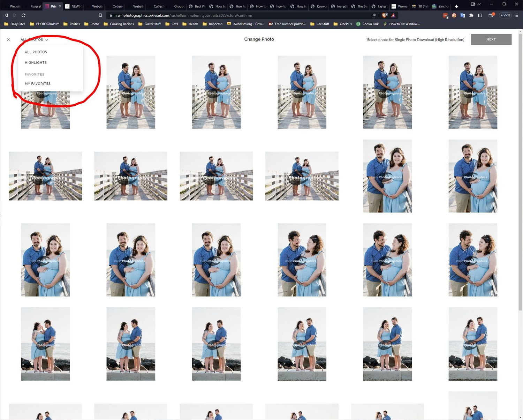Switch to the Zinc Io tab
523x420 pixels.
440,6
